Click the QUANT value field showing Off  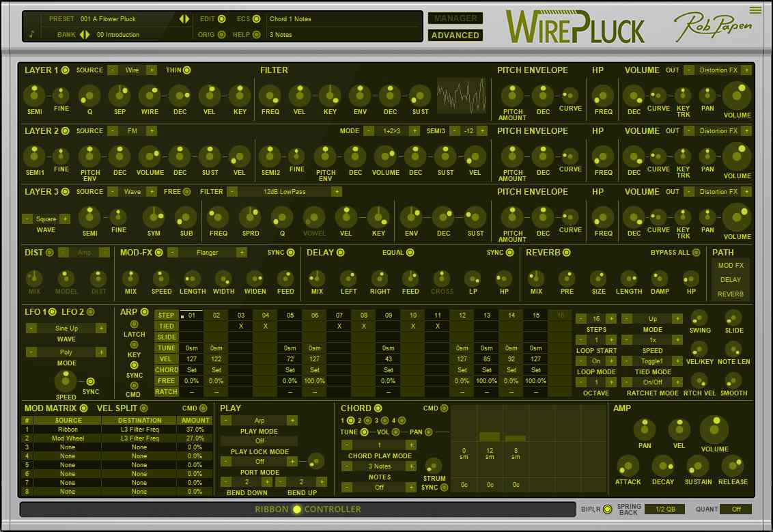tap(737, 509)
